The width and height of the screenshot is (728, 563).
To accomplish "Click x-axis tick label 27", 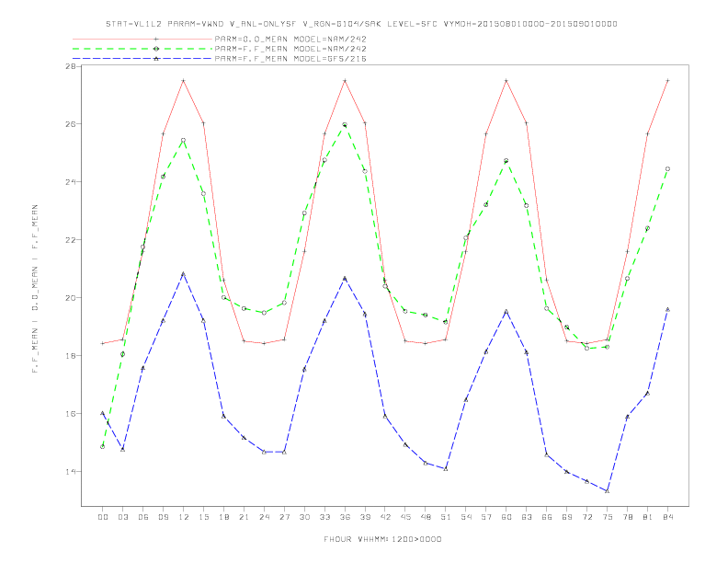I will tap(284, 517).
